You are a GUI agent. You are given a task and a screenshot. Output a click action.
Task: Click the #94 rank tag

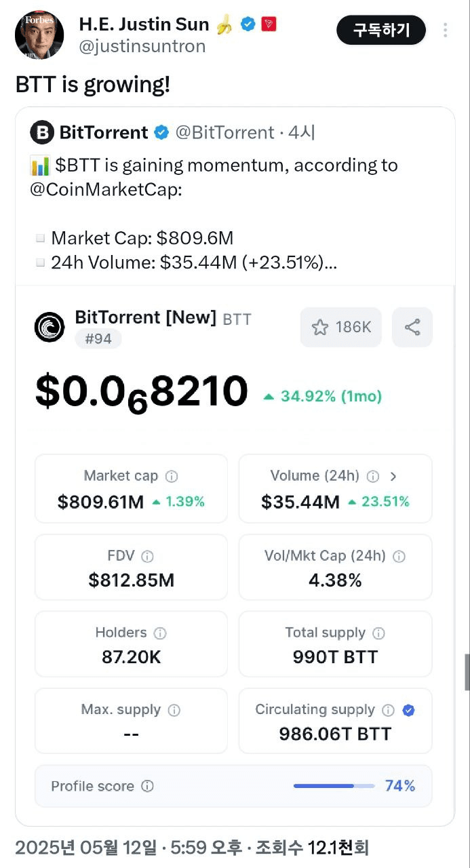click(98, 338)
